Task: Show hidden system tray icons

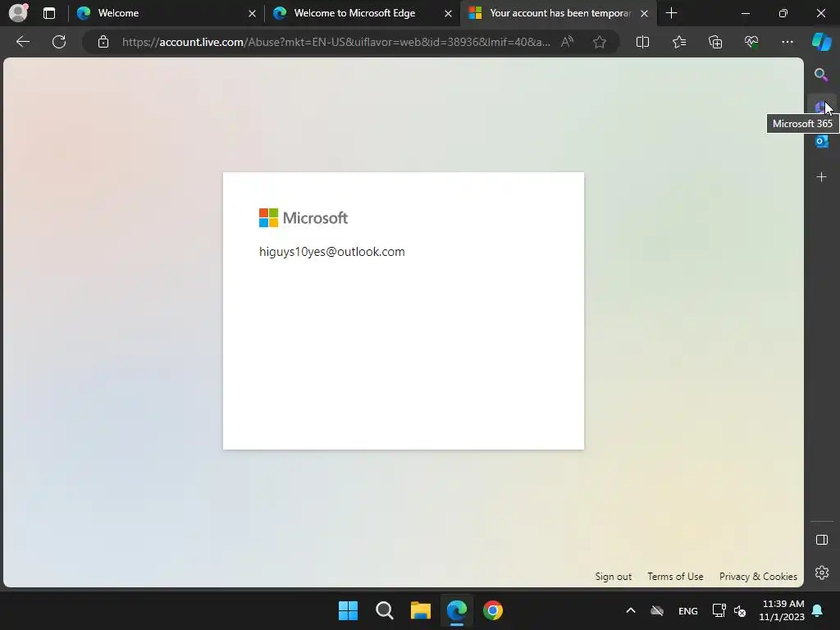Action: point(631,610)
